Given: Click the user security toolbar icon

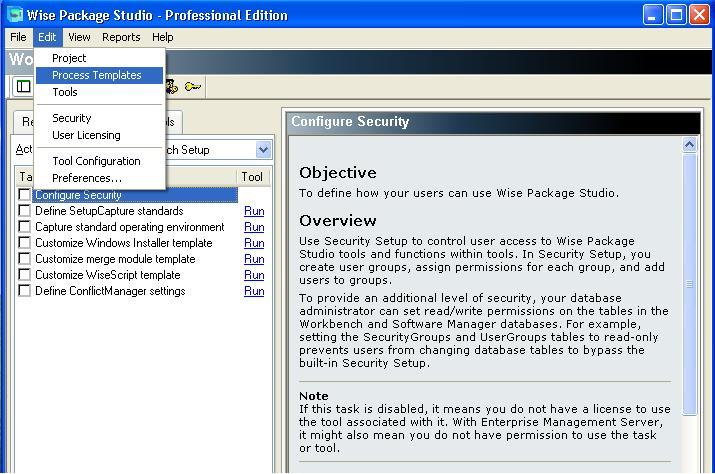Looking at the screenshot, I should [172, 87].
